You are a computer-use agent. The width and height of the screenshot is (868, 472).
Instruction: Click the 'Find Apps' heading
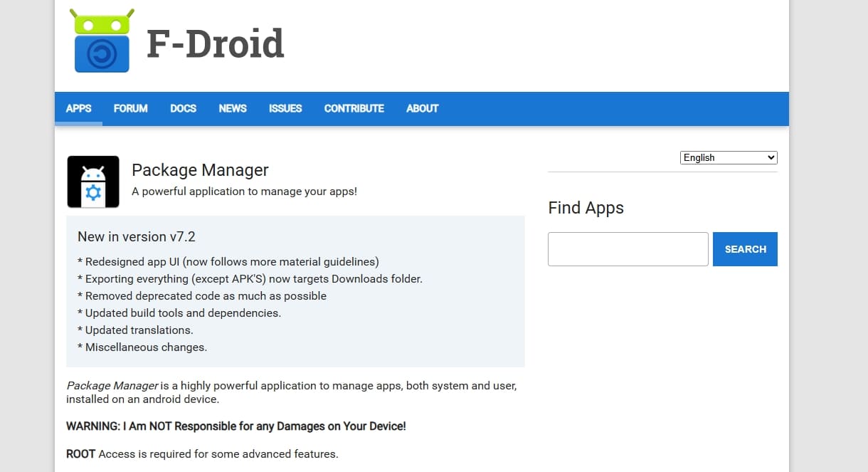pyautogui.click(x=586, y=208)
